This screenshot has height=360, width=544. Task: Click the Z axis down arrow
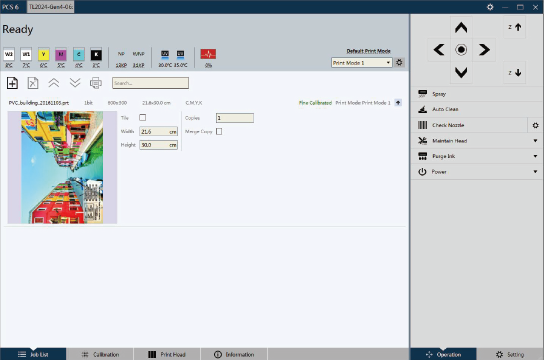pos(515,73)
